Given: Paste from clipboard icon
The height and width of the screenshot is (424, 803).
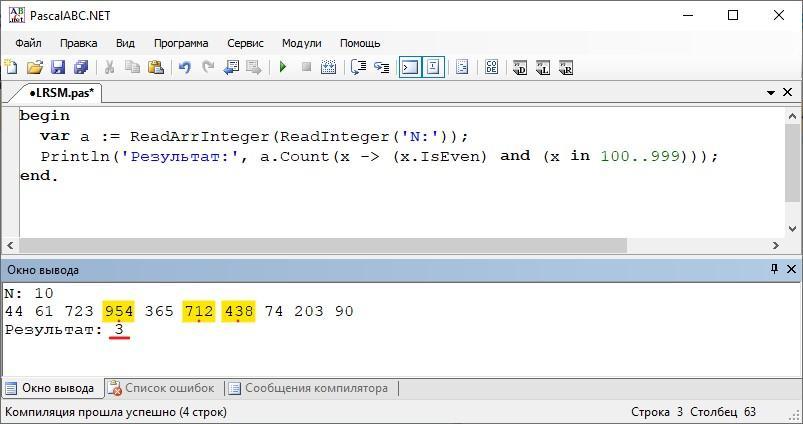Looking at the screenshot, I should 156,67.
